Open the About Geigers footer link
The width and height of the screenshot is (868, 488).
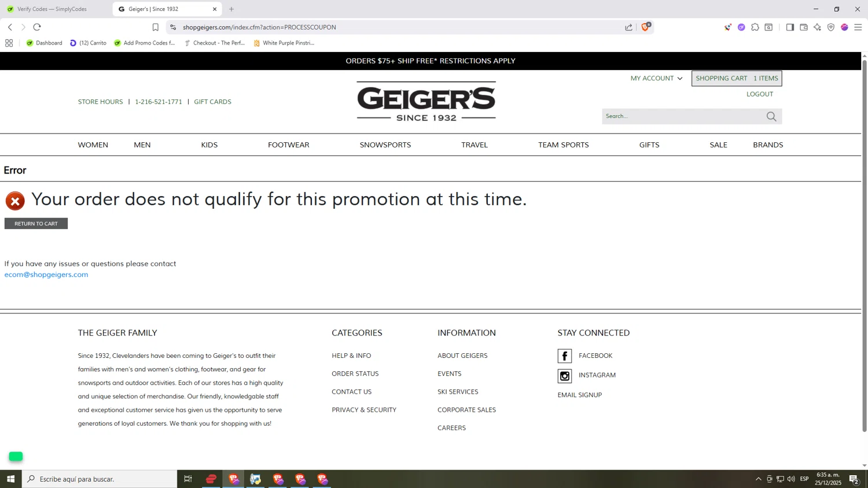pyautogui.click(x=462, y=356)
